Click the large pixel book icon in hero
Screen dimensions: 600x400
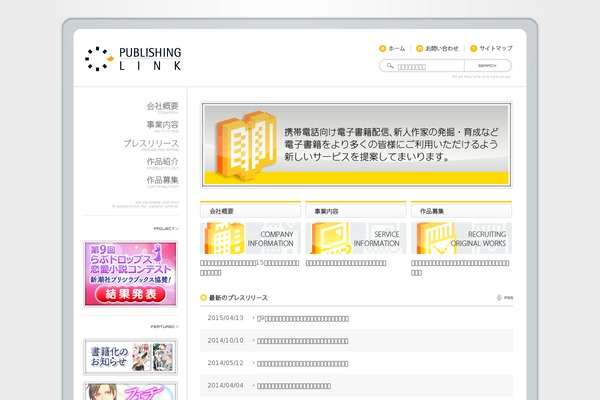pos(246,145)
